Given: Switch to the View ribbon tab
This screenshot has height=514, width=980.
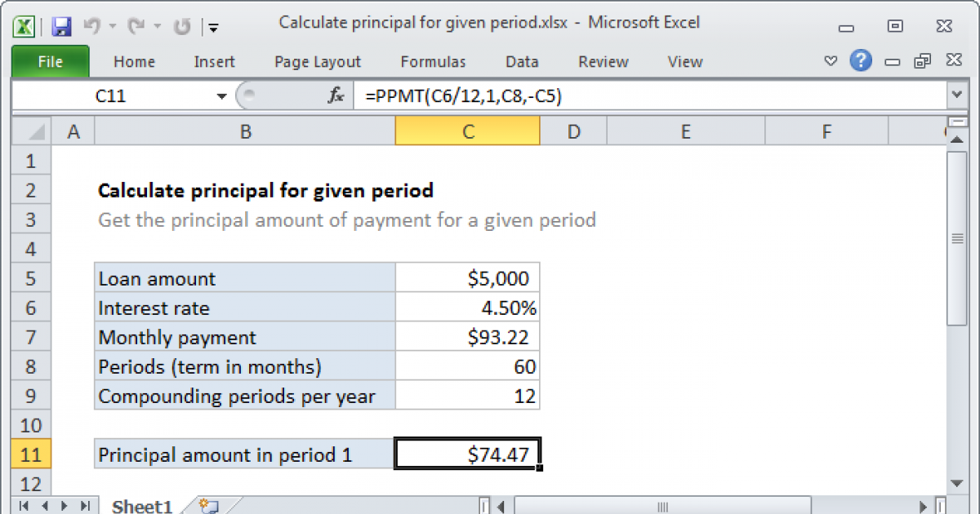Looking at the screenshot, I should coord(684,62).
